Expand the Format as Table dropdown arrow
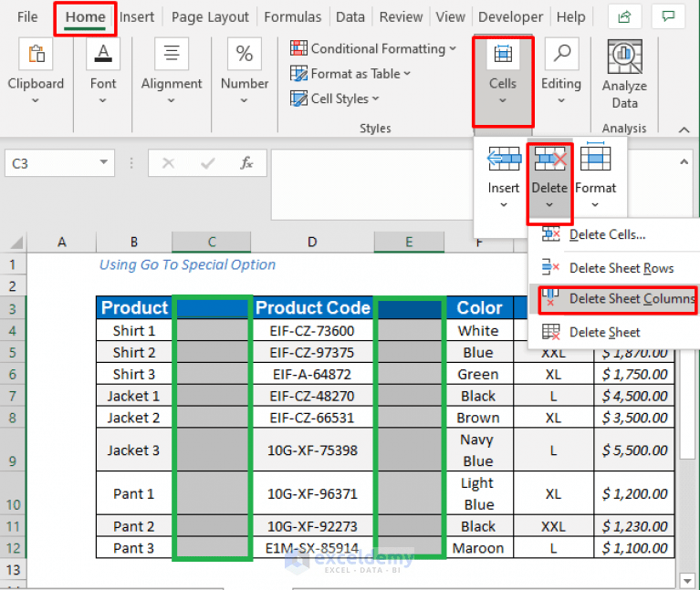 pyautogui.click(x=407, y=73)
